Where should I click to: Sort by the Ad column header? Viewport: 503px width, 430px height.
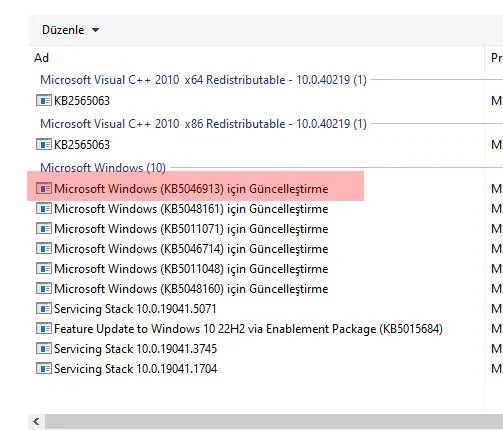41,58
